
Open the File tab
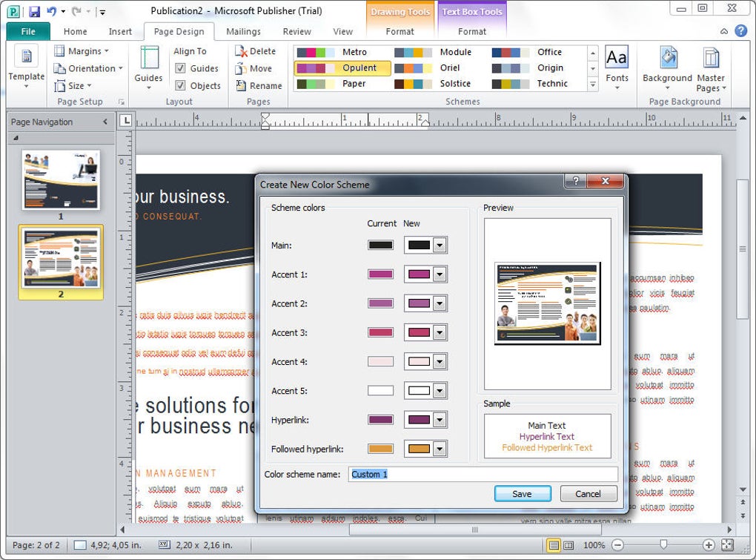28,31
